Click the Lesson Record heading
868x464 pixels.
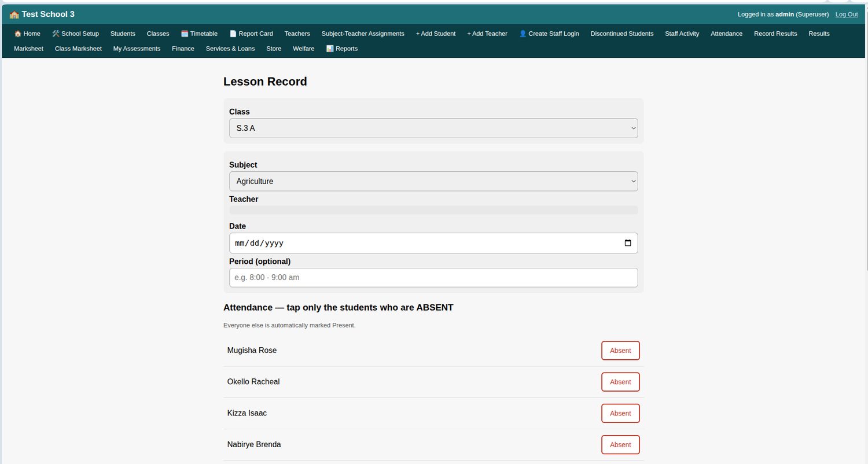click(x=265, y=82)
